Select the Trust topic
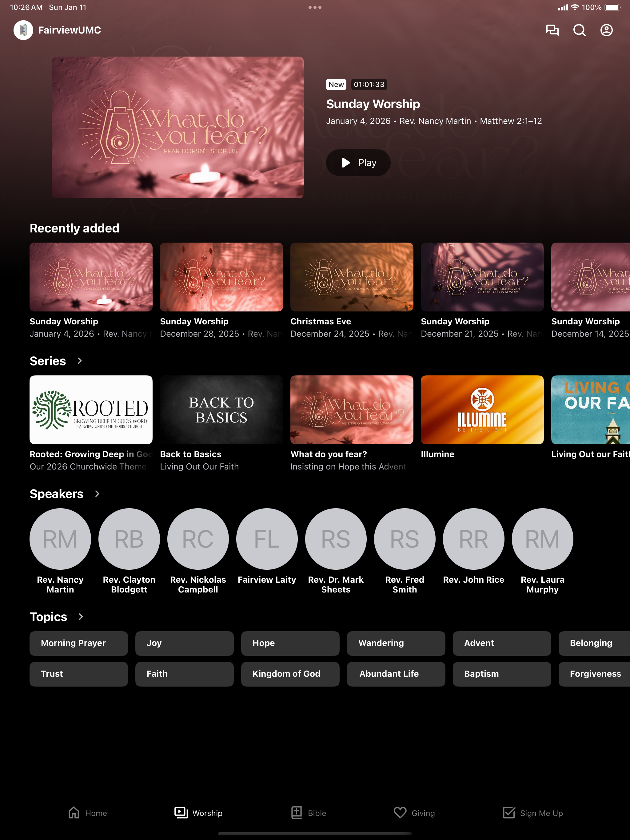Viewport: 630px width, 840px height. click(x=79, y=674)
